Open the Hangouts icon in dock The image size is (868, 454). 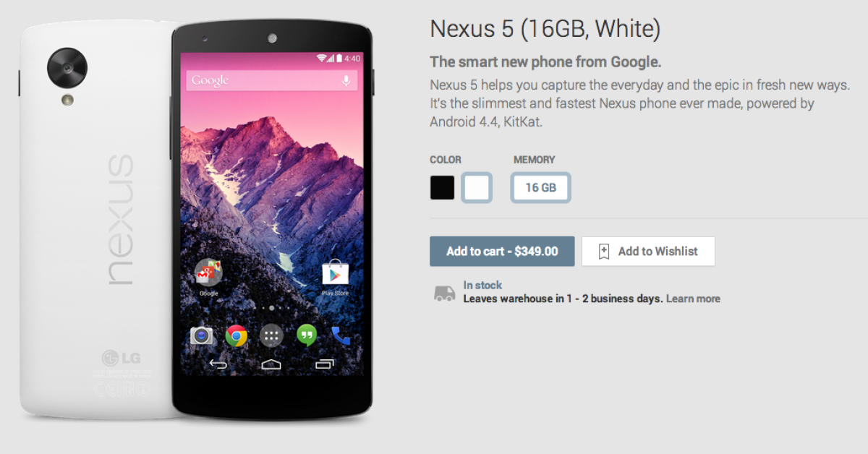pos(307,335)
